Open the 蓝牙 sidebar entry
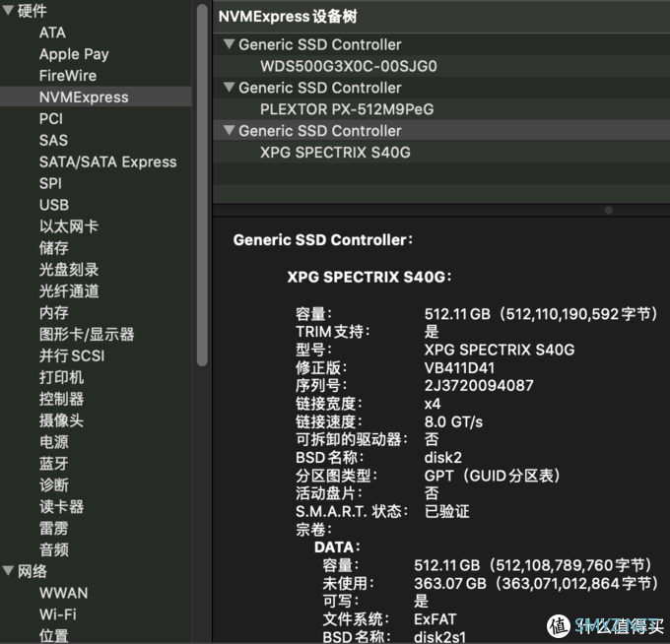The image size is (670, 644). click(x=54, y=464)
